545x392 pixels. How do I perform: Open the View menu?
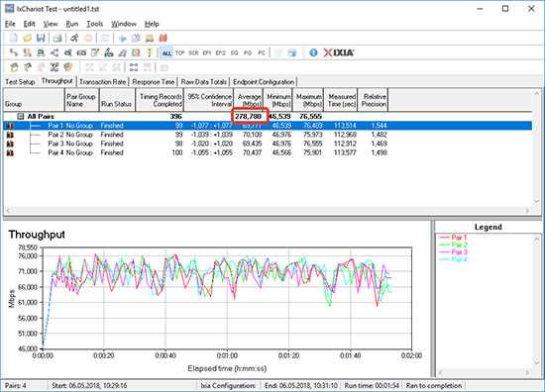tap(51, 24)
